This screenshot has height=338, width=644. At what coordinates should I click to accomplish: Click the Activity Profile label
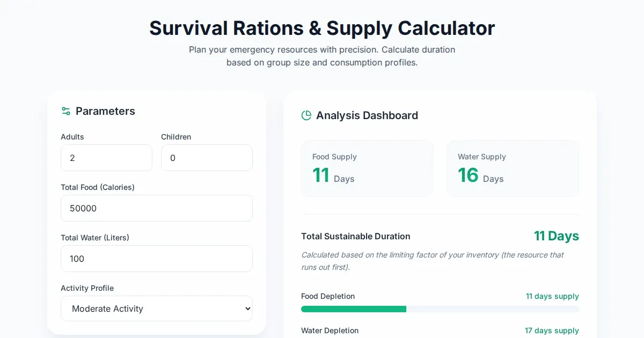87,288
